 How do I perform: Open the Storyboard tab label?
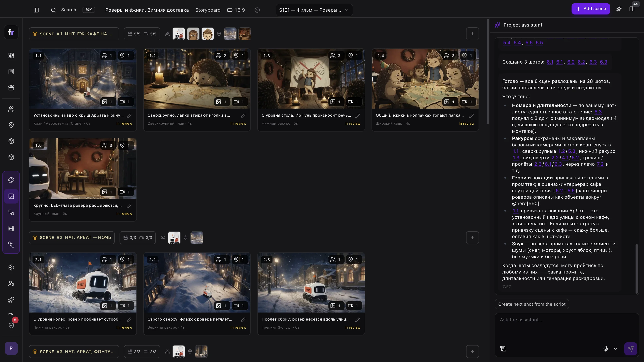208,10
